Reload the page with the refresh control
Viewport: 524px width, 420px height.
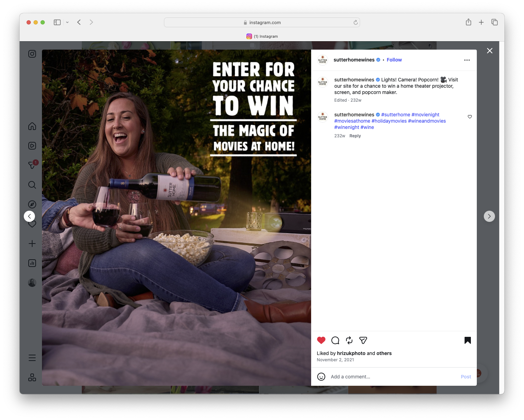click(356, 22)
